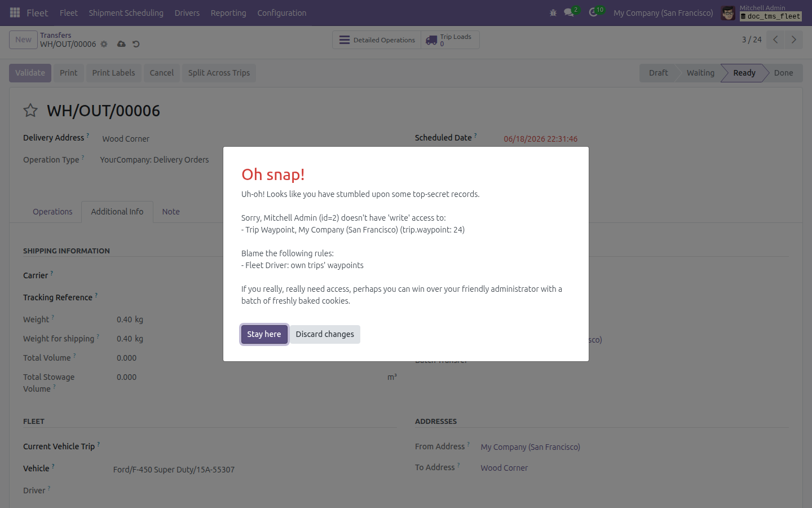Click the cloud save icon
The width and height of the screenshot is (812, 508).
121,44
